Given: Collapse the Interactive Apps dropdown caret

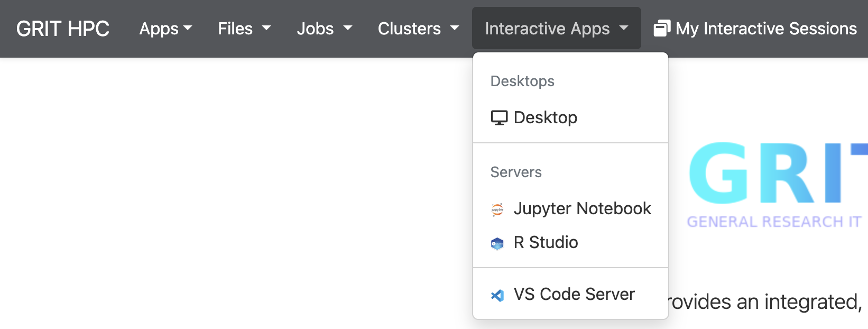Looking at the screenshot, I should (x=624, y=28).
